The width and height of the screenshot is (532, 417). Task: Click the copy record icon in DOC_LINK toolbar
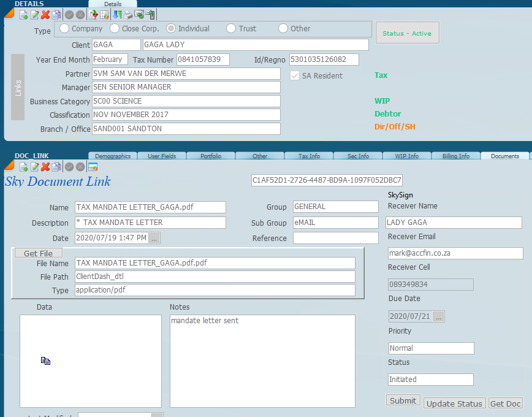coord(56,167)
